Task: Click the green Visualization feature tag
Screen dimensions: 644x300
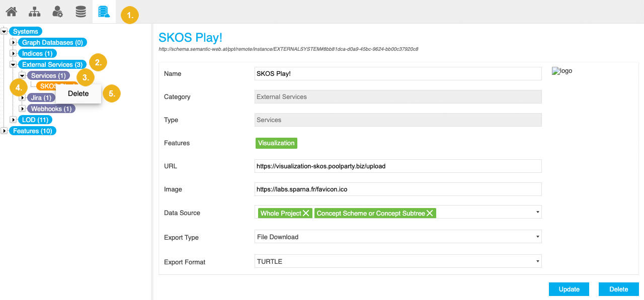Action: click(x=276, y=143)
